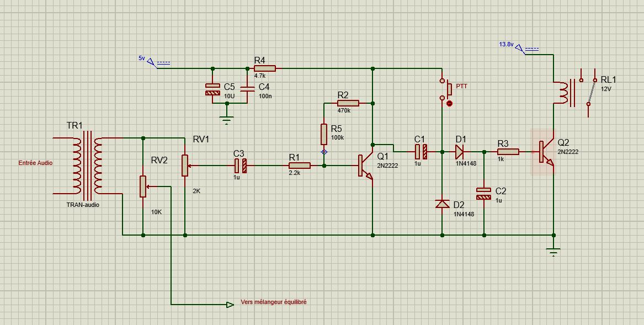644x325 pixels.
Task: Select the RV2 10K potentiometer
Action: coord(143,187)
